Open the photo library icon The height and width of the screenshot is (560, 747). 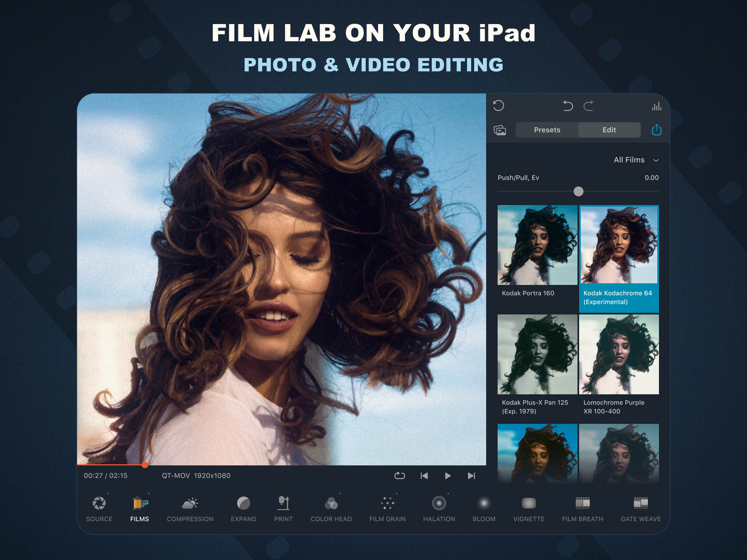(500, 130)
